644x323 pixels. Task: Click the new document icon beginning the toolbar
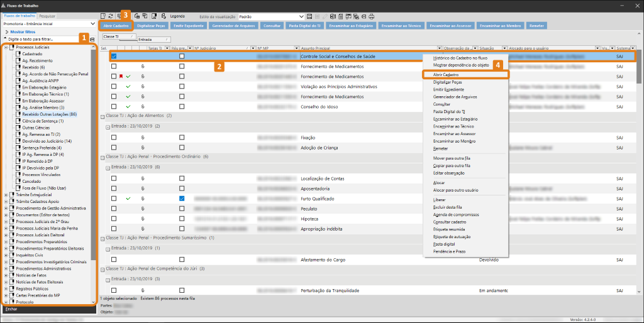coord(103,16)
